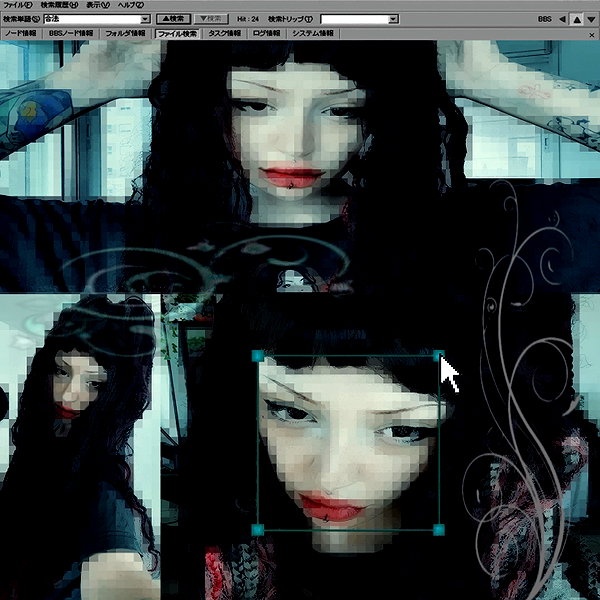Click the BBS left arrow icon
Viewport: 600px width, 600px height.
tap(562, 19)
